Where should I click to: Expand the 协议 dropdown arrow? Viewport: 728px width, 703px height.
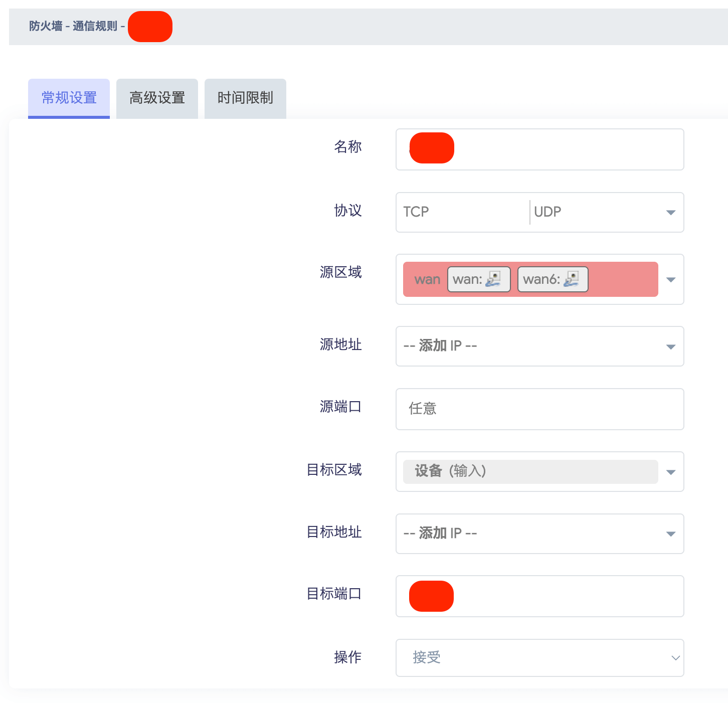[670, 213]
